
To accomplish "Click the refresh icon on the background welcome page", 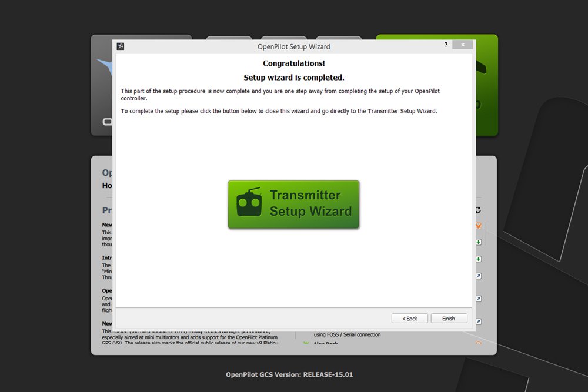I will (x=479, y=210).
